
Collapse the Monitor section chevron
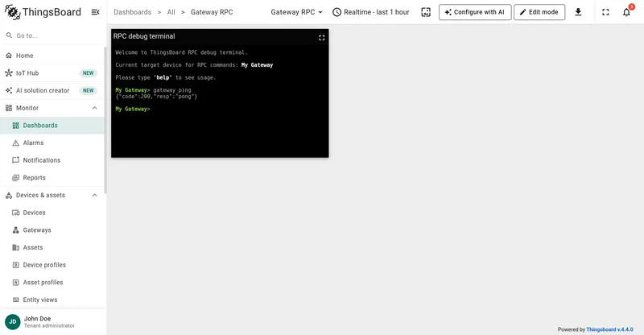pyautogui.click(x=94, y=108)
